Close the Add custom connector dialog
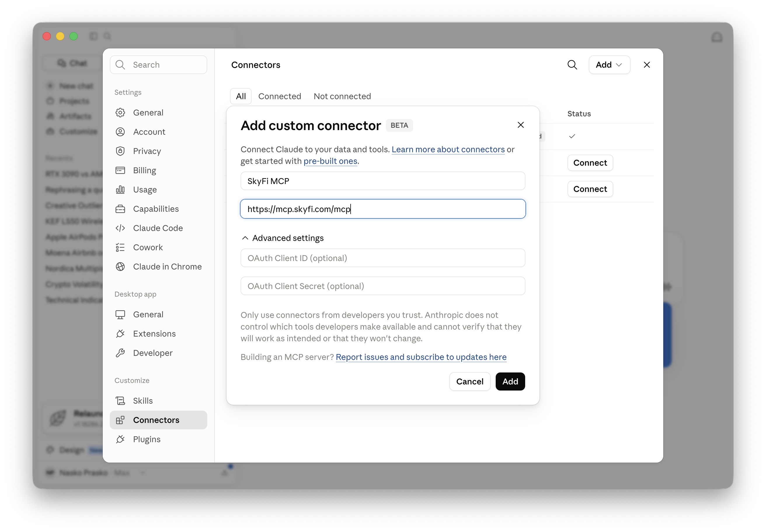 [521, 125]
